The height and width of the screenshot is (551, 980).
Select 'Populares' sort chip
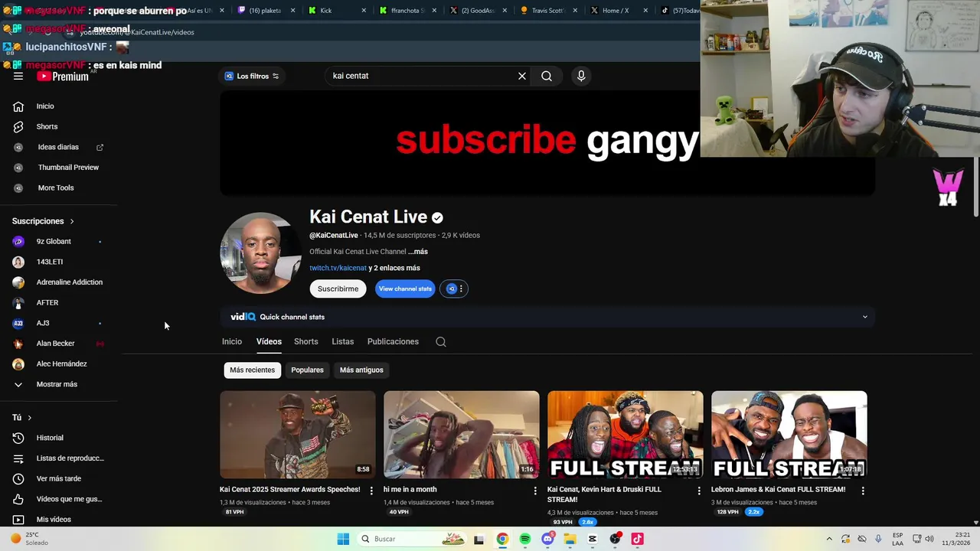[x=307, y=370]
